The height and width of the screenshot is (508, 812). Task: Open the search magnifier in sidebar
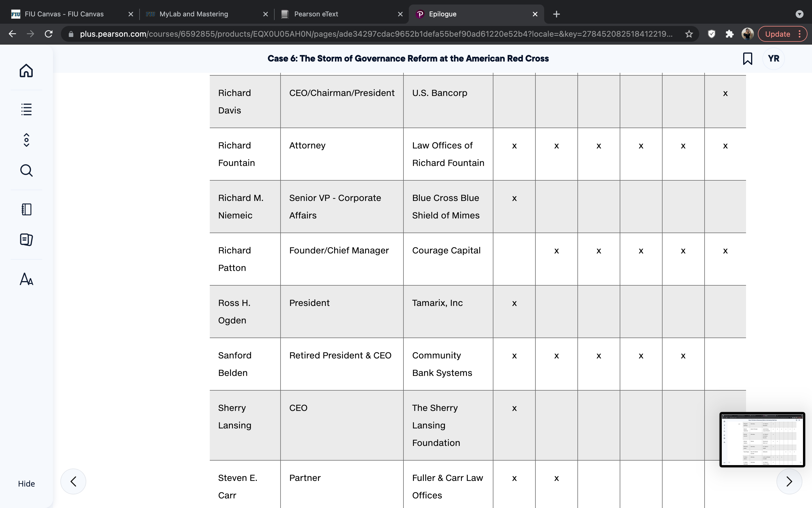(26, 170)
